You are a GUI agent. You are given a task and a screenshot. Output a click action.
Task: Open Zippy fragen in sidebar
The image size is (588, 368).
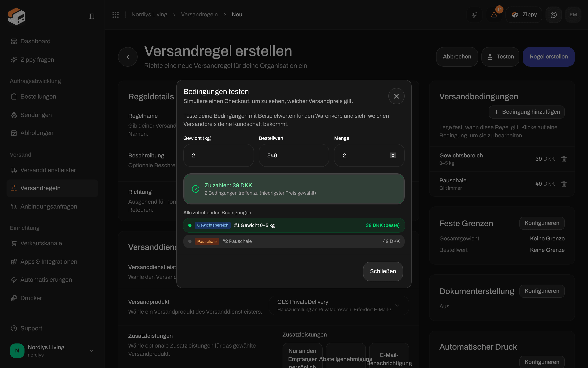point(52,60)
